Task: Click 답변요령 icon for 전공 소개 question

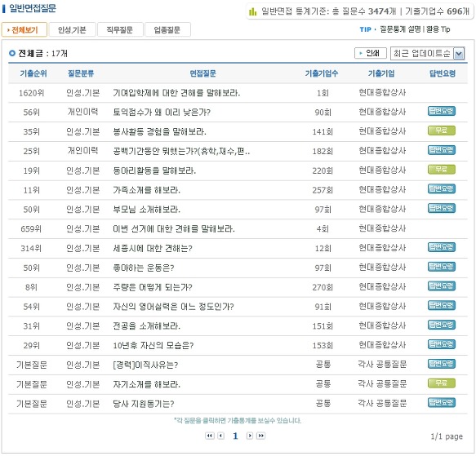Action: click(x=442, y=325)
